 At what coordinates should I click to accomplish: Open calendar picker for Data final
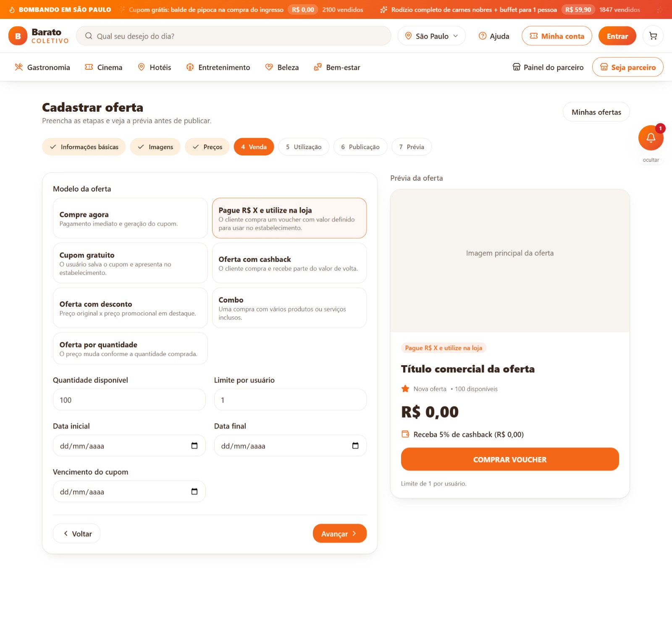(355, 446)
